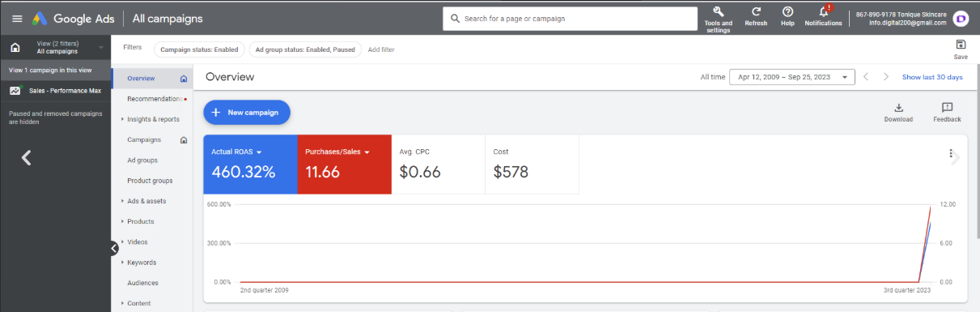Screen dimensions: 980x312
Task: Click View 1 campaign in this view
Action: coord(50,70)
